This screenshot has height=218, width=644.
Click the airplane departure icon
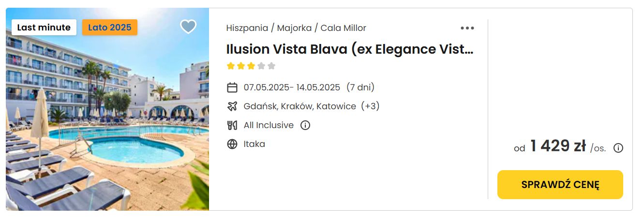[232, 106]
